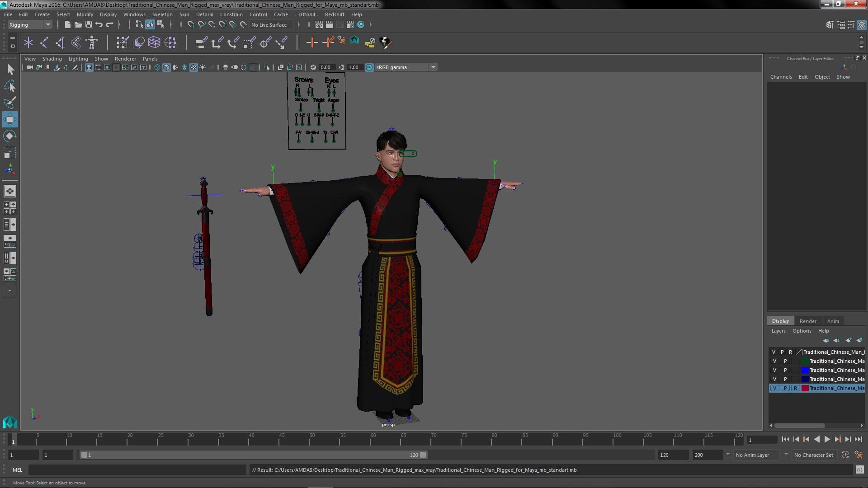Switch to the Render layer tab
868x488 pixels.
(808, 321)
